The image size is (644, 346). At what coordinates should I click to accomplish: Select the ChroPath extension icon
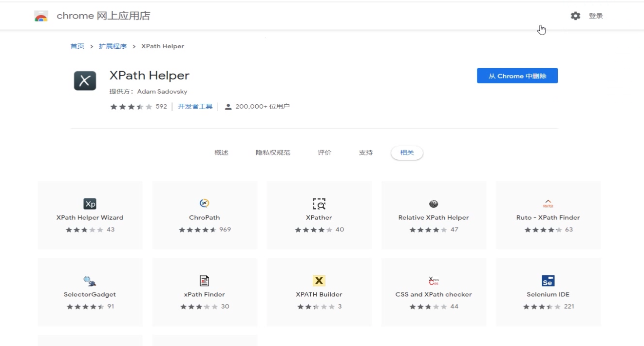[204, 204]
